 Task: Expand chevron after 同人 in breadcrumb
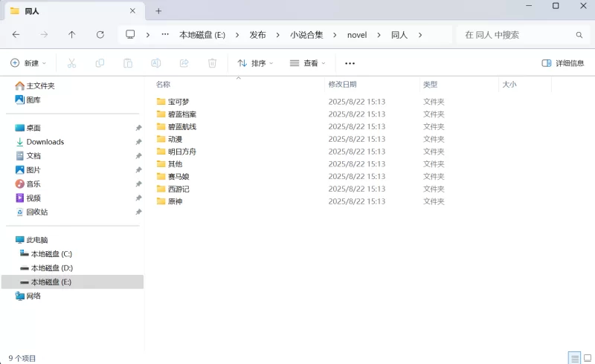click(x=420, y=35)
